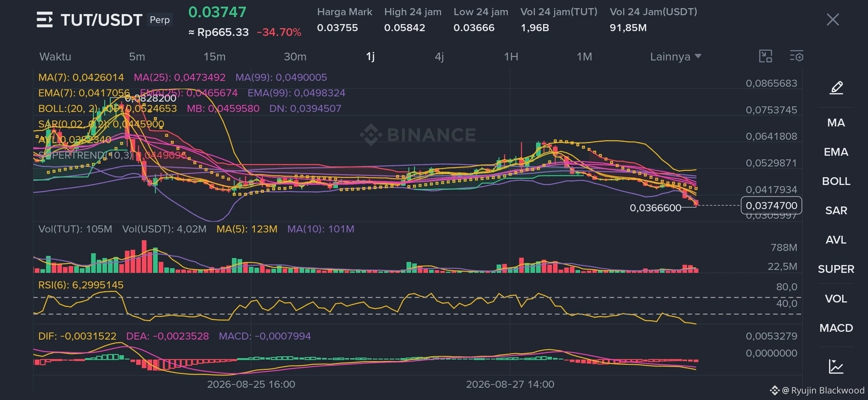
Task: Click the MA(99) legend value
Action: click(x=281, y=77)
